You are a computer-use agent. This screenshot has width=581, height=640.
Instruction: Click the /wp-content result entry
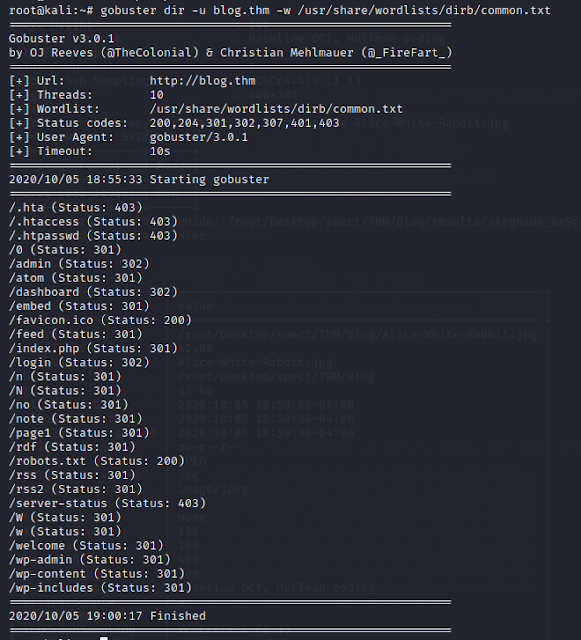coord(97,573)
